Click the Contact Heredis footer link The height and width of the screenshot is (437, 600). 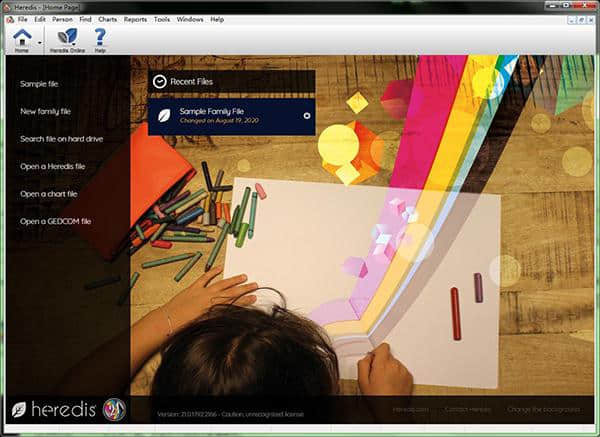(468, 409)
